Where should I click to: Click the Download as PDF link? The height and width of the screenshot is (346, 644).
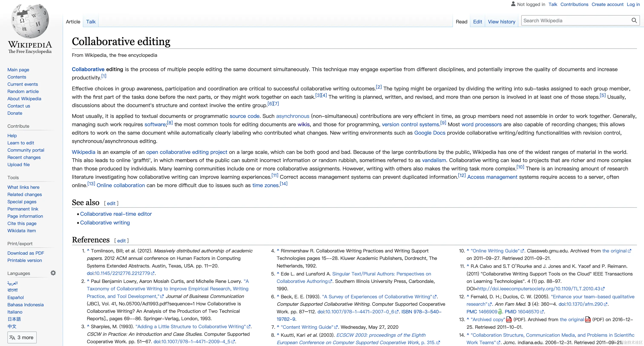tap(26, 253)
